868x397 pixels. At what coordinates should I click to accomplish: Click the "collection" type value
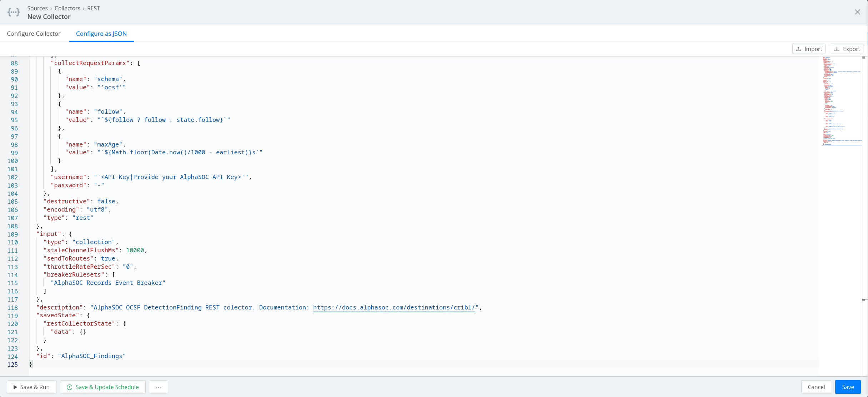(x=94, y=242)
